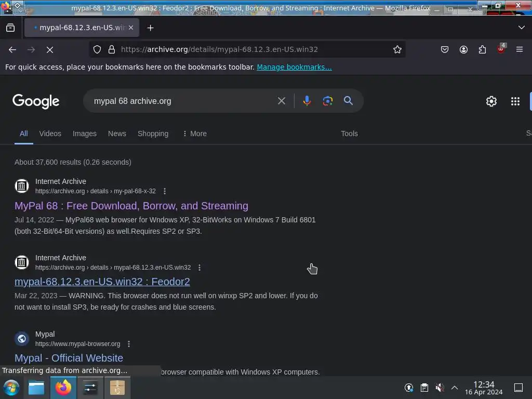Clear the Google search box
Viewport: 532px width, 399px height.
click(281, 101)
